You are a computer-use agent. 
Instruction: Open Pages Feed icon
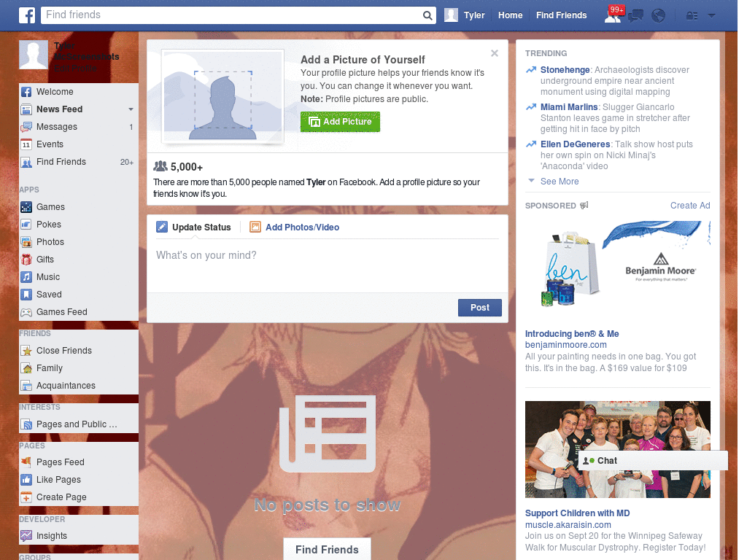26,462
